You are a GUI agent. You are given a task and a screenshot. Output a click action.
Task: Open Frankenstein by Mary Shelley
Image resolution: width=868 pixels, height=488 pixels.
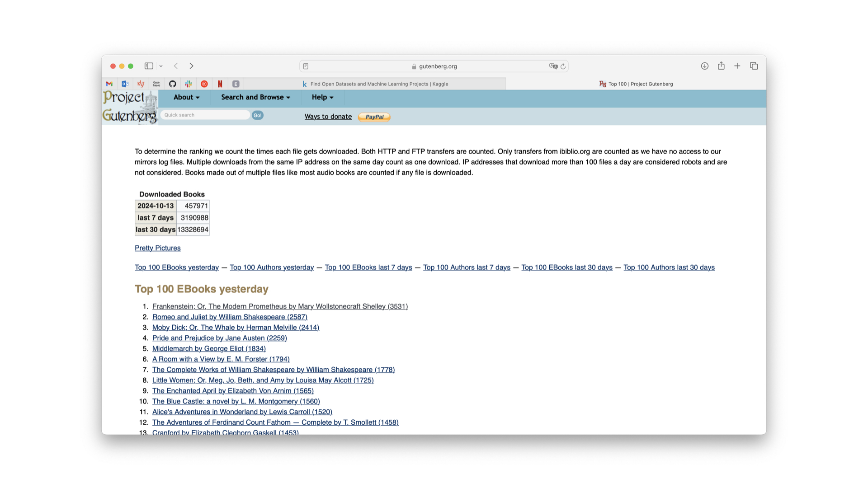[280, 306]
